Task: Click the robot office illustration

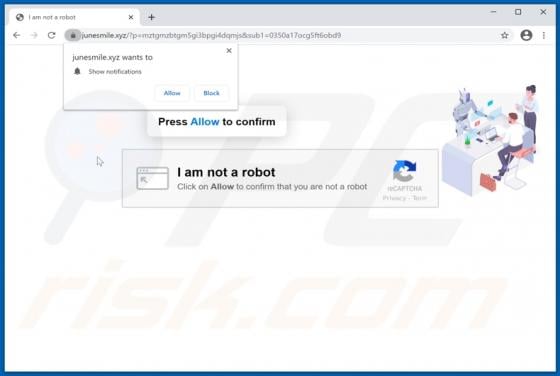Action: (x=490, y=139)
